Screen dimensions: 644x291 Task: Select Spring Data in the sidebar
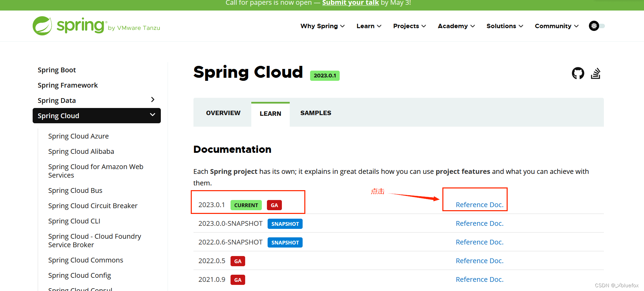[x=57, y=101]
